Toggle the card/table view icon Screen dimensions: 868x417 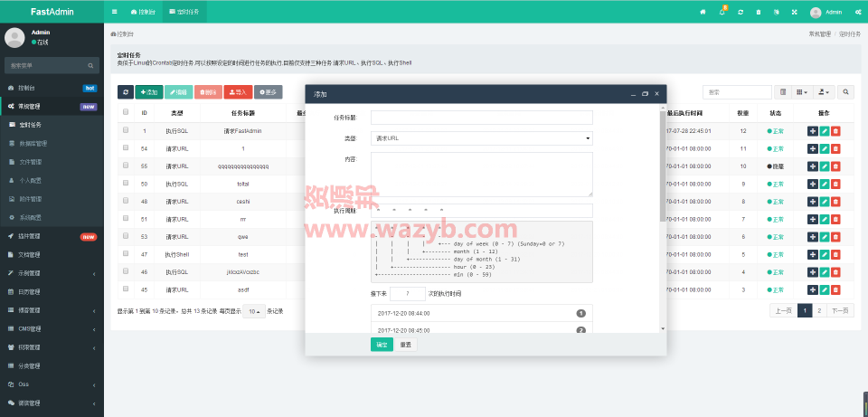pyautogui.click(x=783, y=92)
